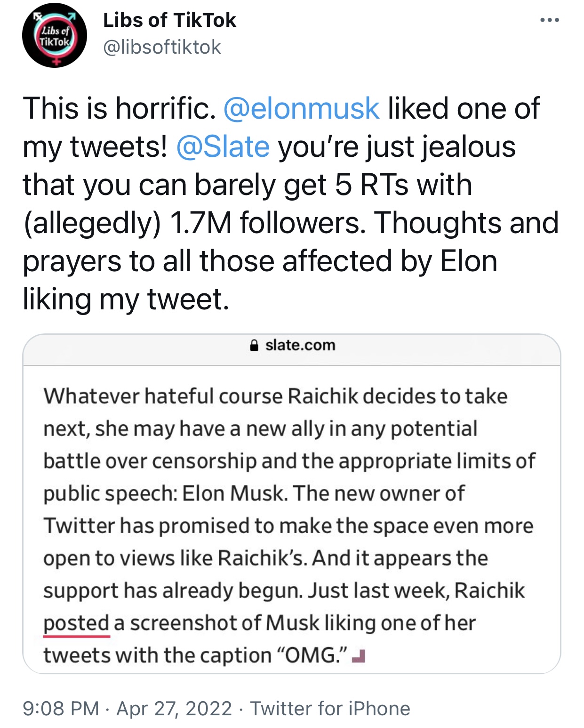
Task: Open the Twitter for iPhone source label
Action: (x=330, y=708)
